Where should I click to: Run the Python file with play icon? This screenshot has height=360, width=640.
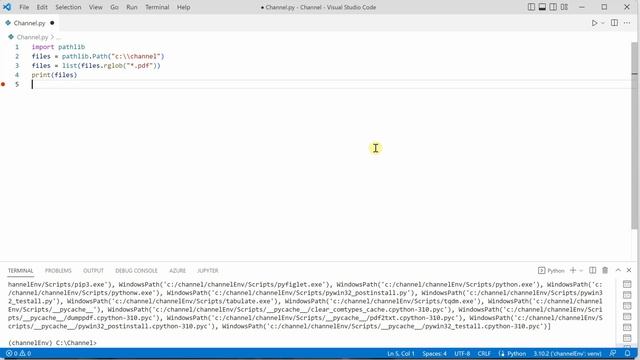pos(594,23)
